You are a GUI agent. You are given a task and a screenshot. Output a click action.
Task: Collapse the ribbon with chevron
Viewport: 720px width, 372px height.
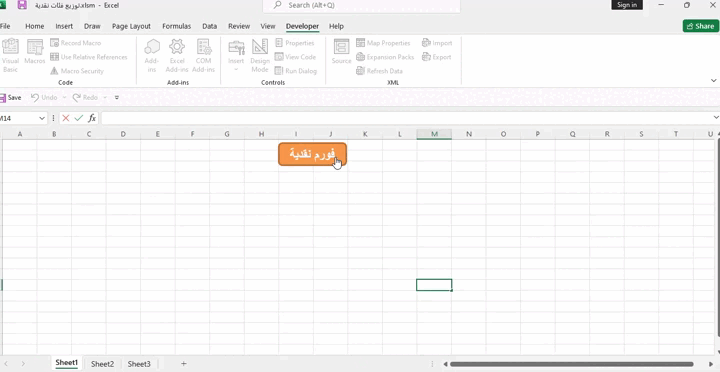coord(714,80)
